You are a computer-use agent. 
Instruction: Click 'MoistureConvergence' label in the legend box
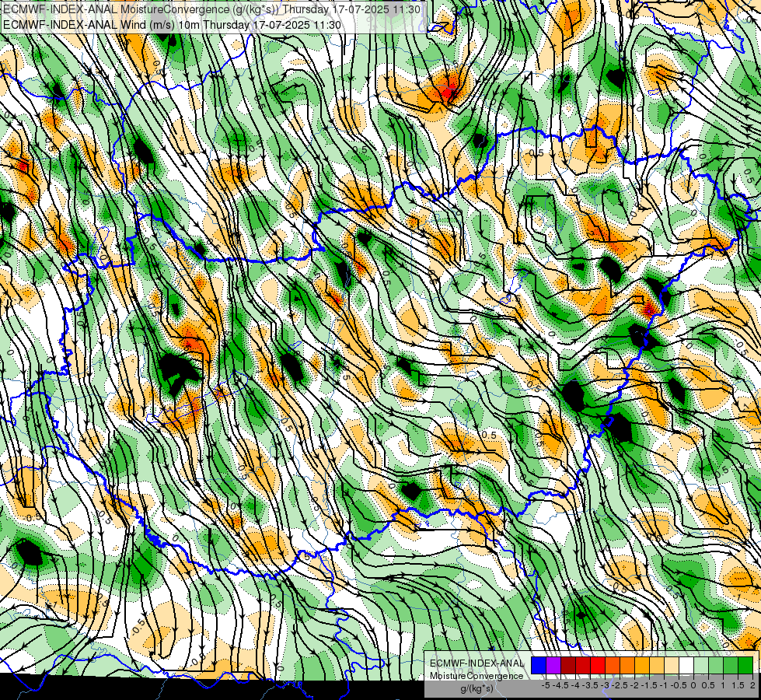pos(476,676)
